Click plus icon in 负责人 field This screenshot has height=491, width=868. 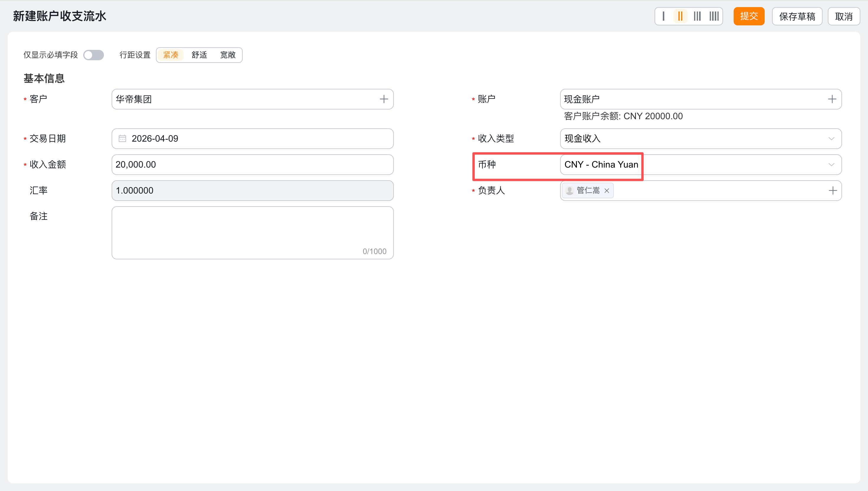833,191
